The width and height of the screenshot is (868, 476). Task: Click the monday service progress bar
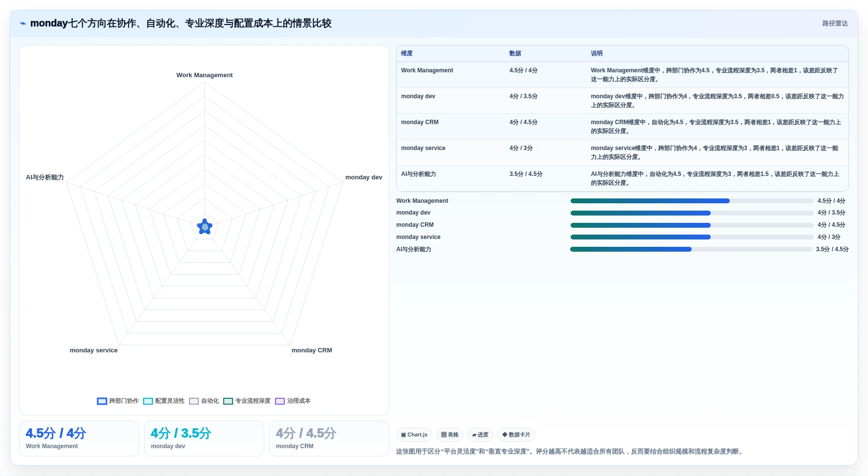tap(692, 237)
